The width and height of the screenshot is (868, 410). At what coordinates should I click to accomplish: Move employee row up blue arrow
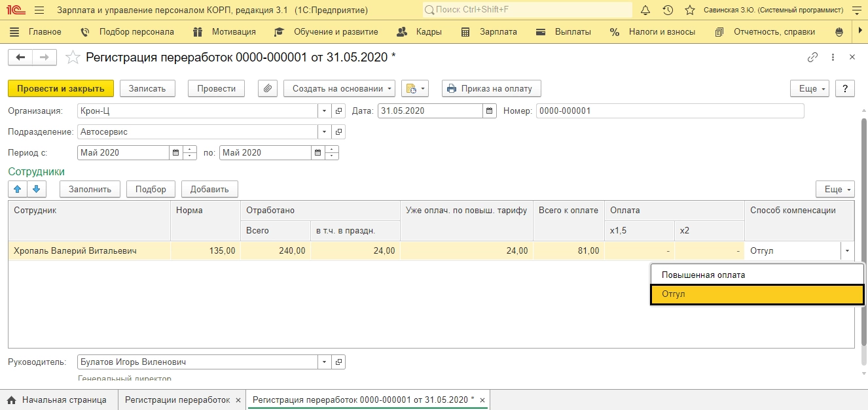18,189
